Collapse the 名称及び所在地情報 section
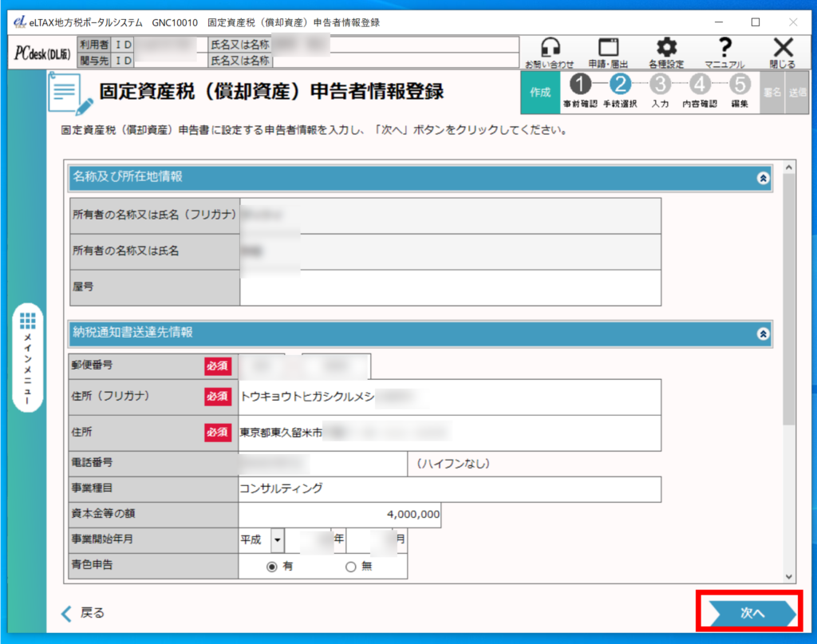 763,179
